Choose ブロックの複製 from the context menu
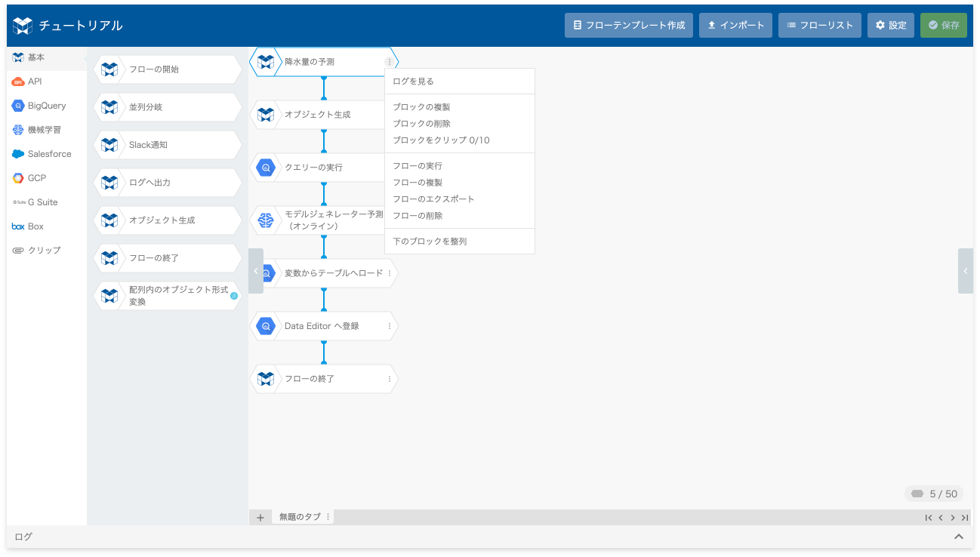 tap(460, 107)
